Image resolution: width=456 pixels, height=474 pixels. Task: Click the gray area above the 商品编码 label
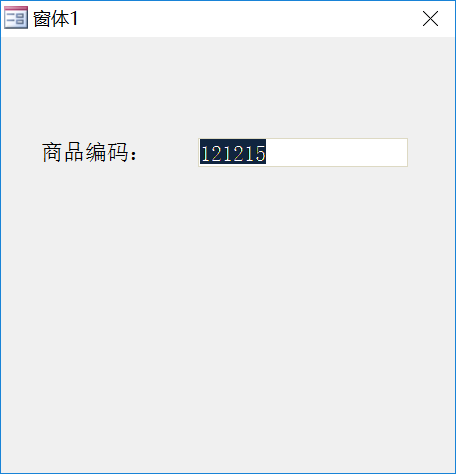(89, 88)
